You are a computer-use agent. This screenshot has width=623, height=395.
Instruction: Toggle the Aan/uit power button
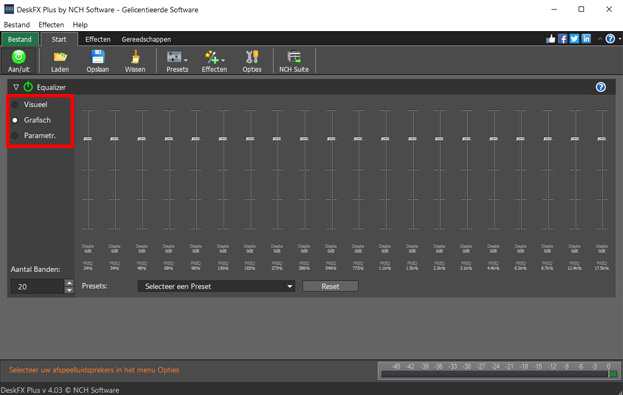(19, 61)
